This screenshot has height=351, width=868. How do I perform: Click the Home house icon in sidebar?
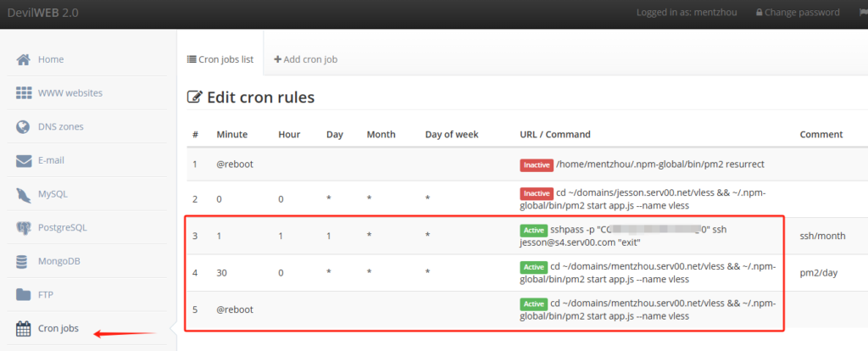[24, 59]
